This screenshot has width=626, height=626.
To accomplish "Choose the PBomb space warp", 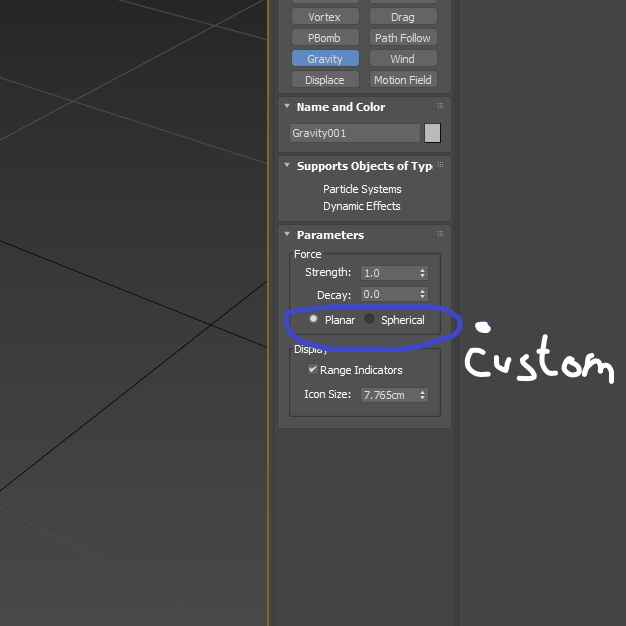I will coord(325,38).
